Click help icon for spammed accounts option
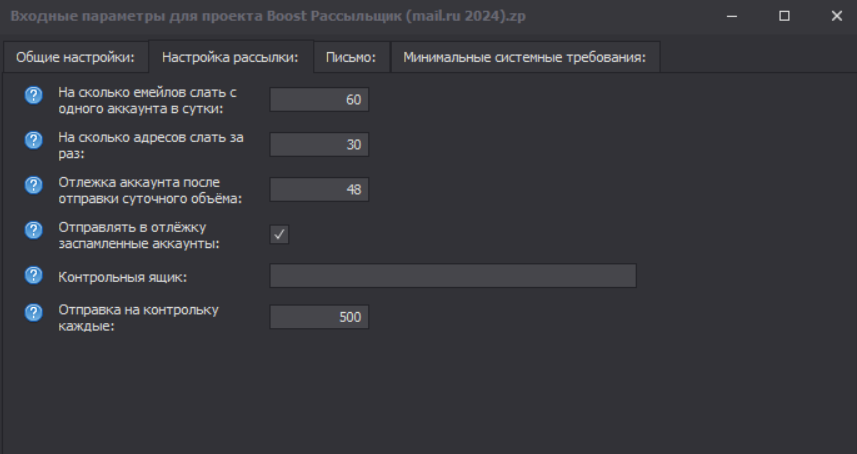Screen dimensions: 857x454 click(33, 229)
